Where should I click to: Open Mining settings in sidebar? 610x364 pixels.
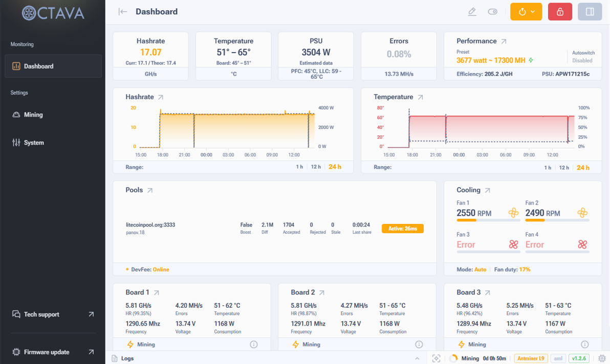point(33,115)
